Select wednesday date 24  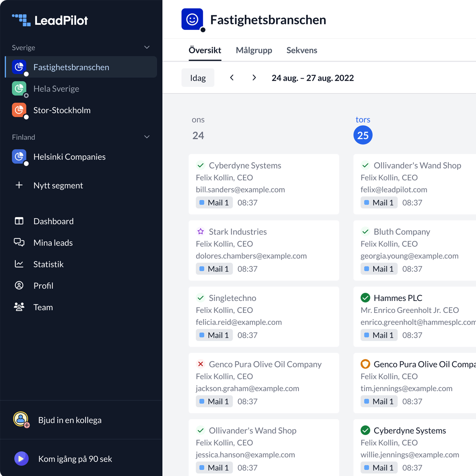pos(198,135)
